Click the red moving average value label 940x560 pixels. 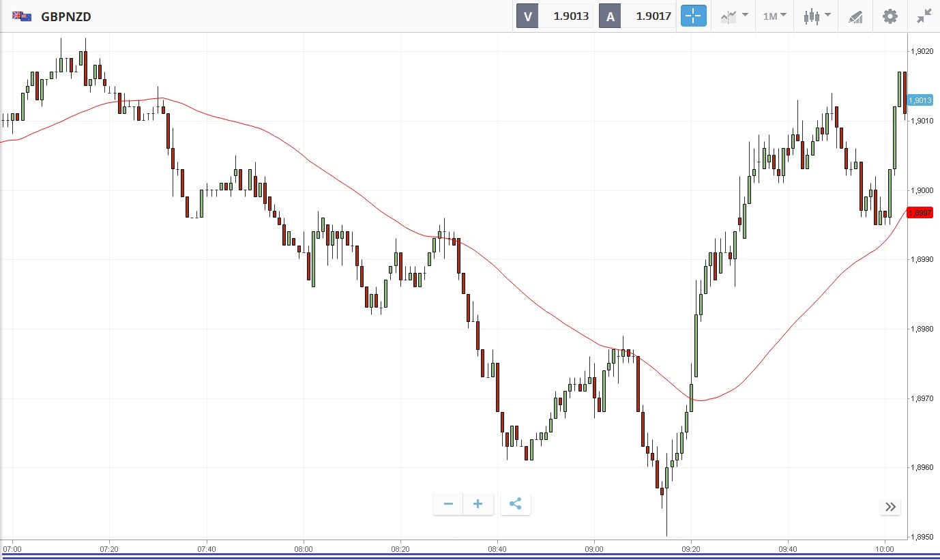[920, 213]
